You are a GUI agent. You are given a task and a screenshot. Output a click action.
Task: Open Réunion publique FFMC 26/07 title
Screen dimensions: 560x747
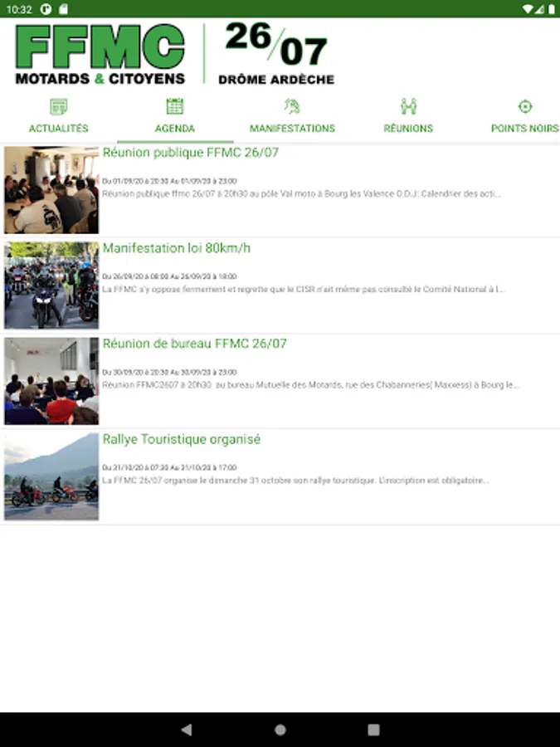click(191, 153)
